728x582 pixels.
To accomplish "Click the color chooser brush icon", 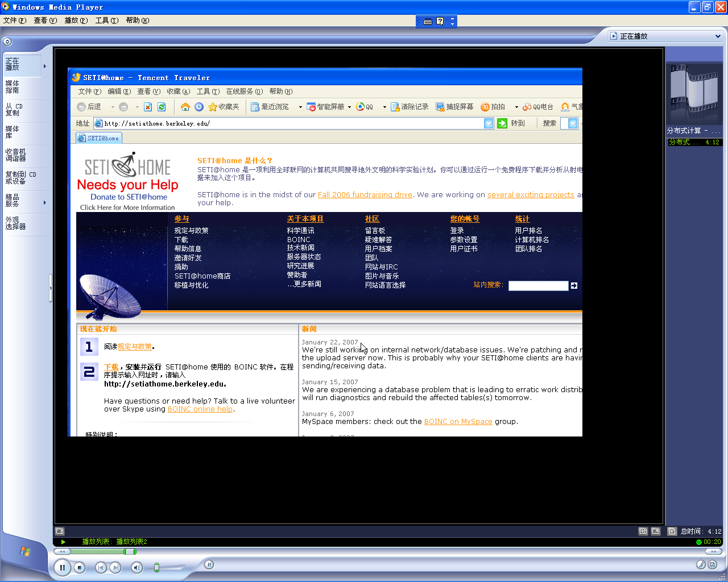I will [701, 564].
